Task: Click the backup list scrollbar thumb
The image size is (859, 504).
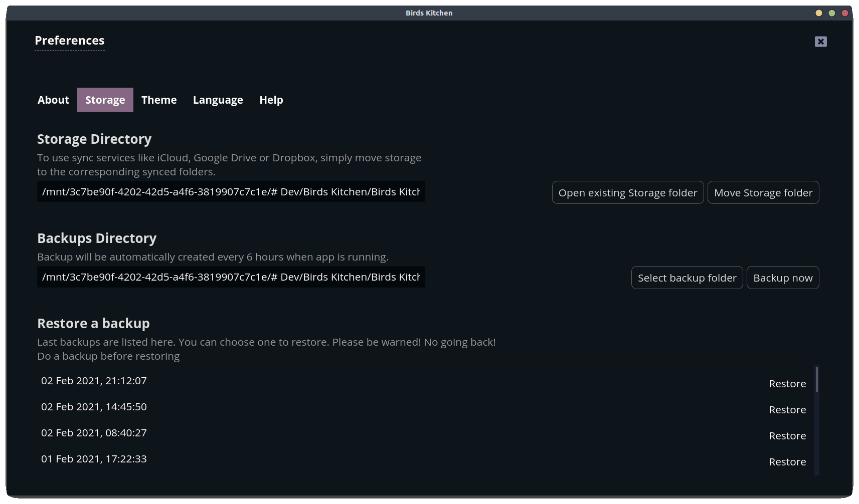Action: pos(817,379)
